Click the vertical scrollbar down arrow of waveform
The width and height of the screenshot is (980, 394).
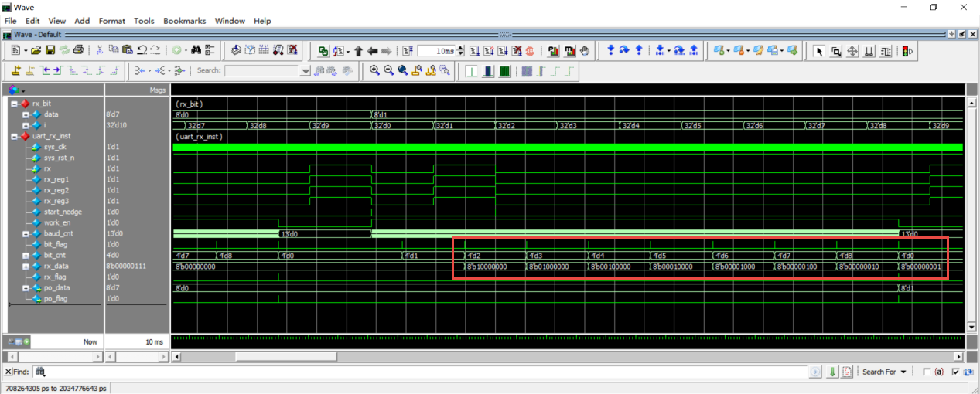(x=971, y=327)
